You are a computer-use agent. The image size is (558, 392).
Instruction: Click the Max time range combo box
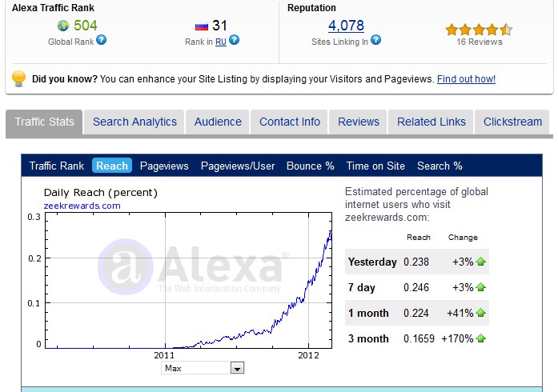(x=203, y=368)
